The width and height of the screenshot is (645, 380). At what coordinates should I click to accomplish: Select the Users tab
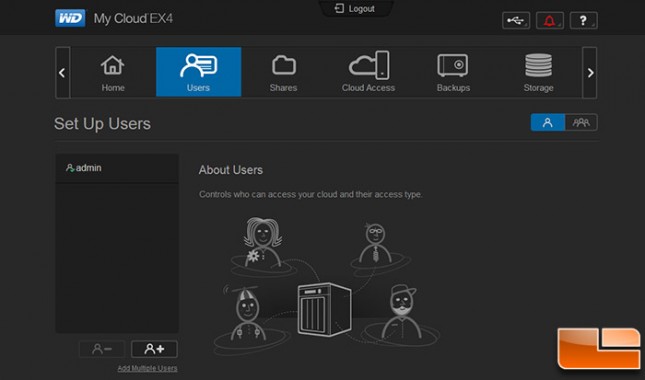(x=198, y=72)
